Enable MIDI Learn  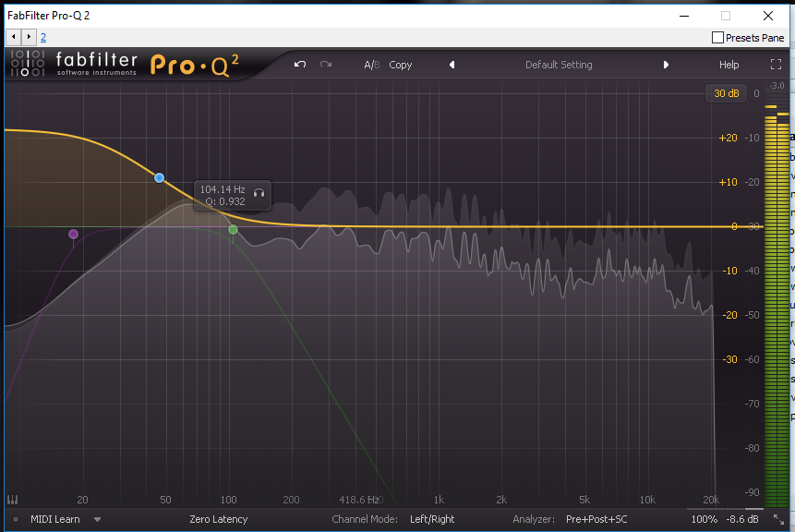pyautogui.click(x=54, y=519)
